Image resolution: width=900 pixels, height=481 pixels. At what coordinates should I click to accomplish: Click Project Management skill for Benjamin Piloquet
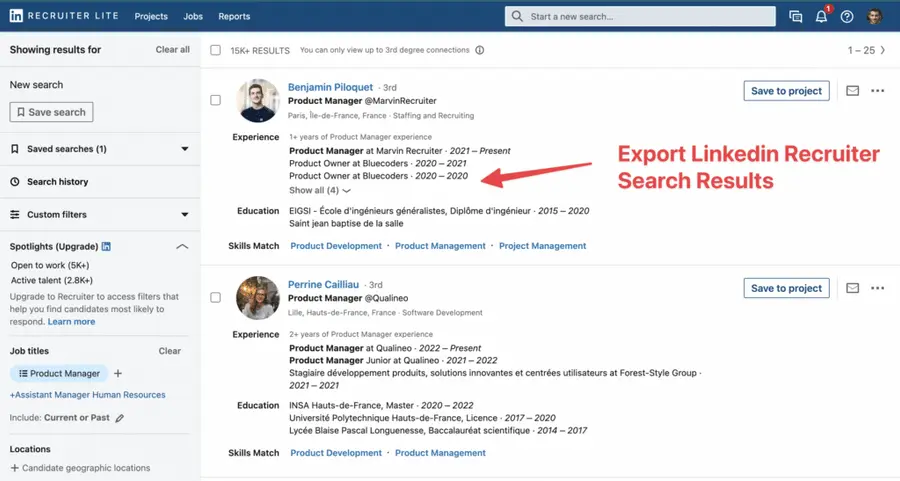click(x=542, y=246)
